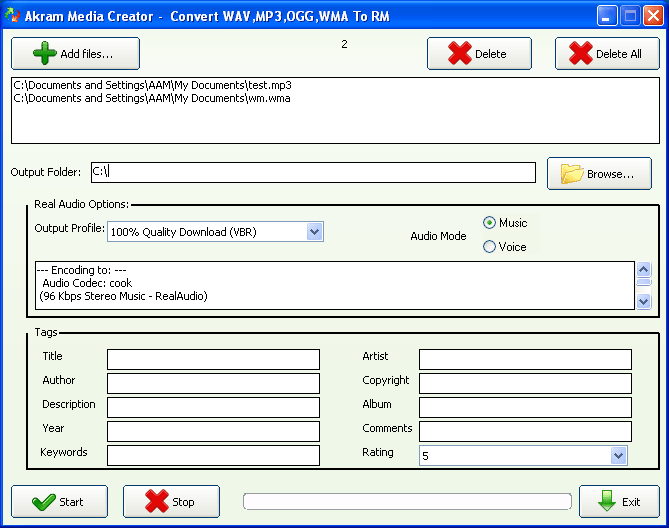Start the conversion
This screenshot has width=669, height=528.
[59, 502]
